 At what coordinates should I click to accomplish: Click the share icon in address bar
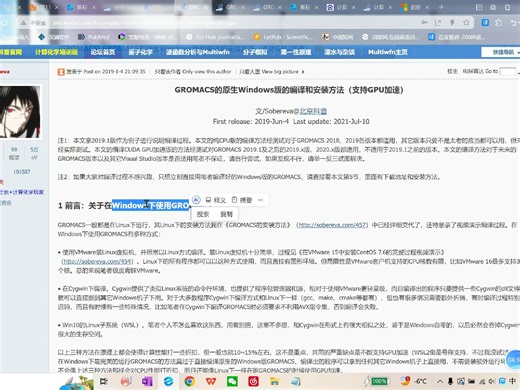coord(438,23)
